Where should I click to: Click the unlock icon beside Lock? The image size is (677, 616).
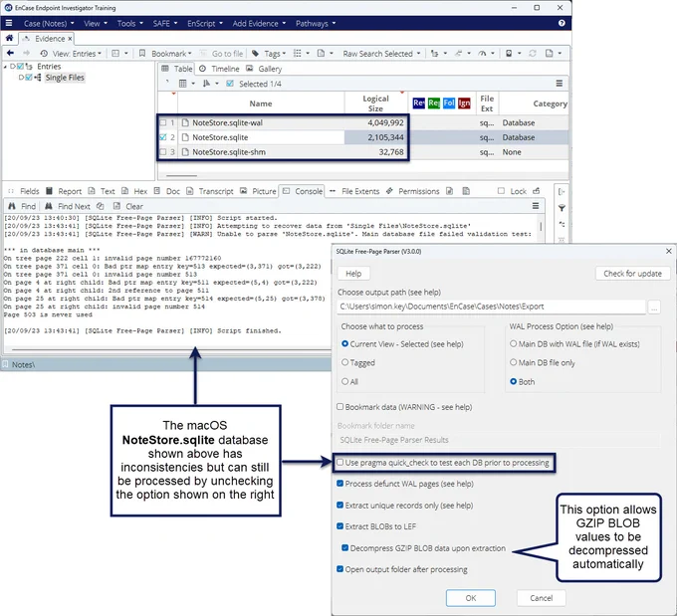(x=537, y=191)
